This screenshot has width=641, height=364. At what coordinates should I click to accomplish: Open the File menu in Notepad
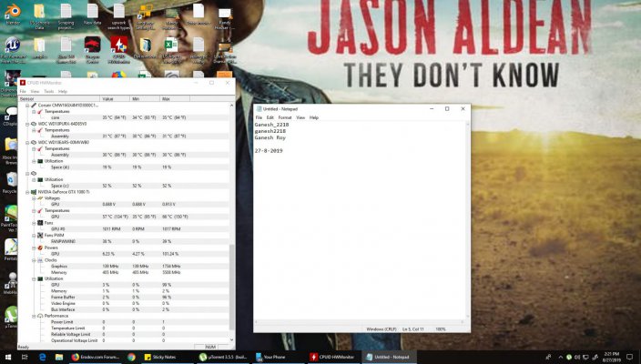pyautogui.click(x=259, y=117)
